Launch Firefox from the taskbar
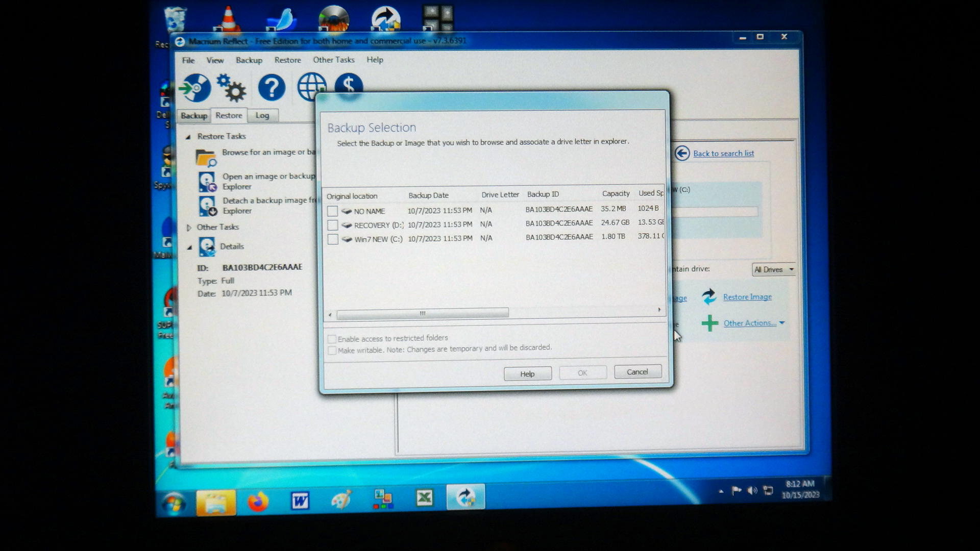Screen dimensions: 980x551 [258, 502]
